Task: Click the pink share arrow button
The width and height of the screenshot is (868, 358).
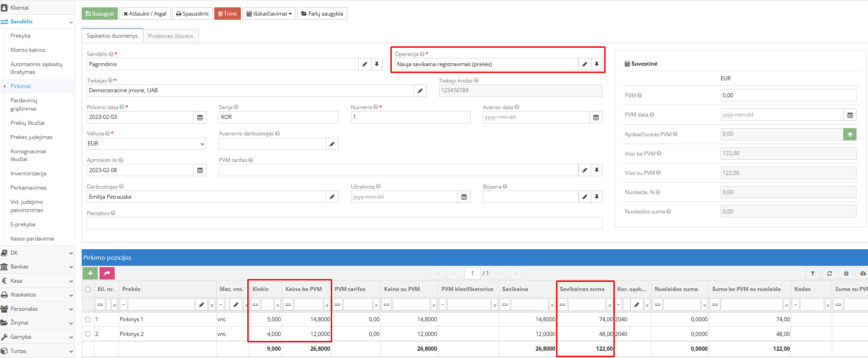Action: [x=107, y=274]
